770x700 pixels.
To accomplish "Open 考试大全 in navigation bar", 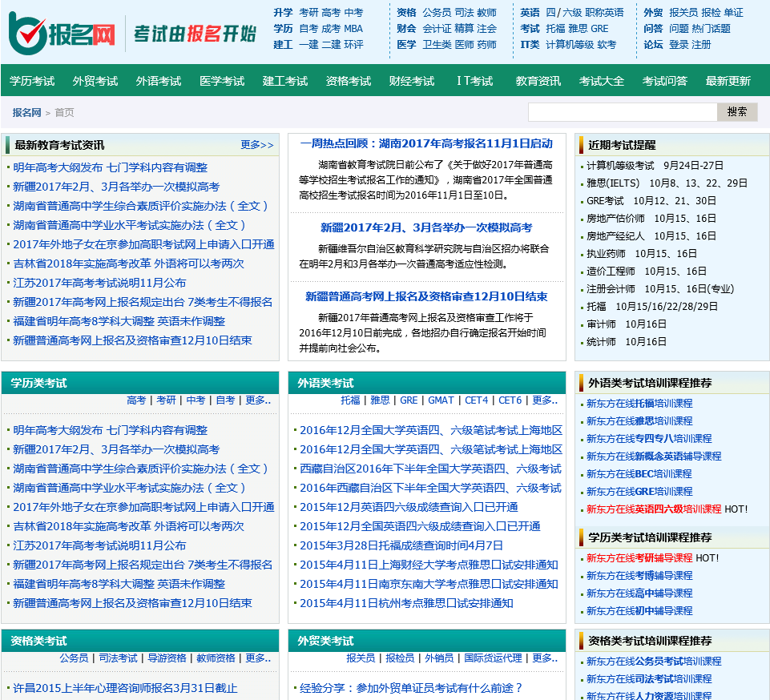I will point(602,81).
